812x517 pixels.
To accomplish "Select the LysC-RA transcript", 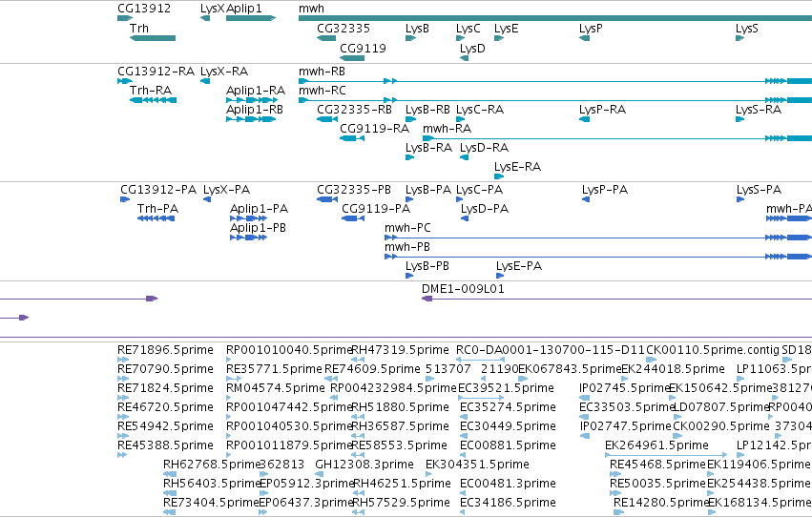I will pos(460,119).
